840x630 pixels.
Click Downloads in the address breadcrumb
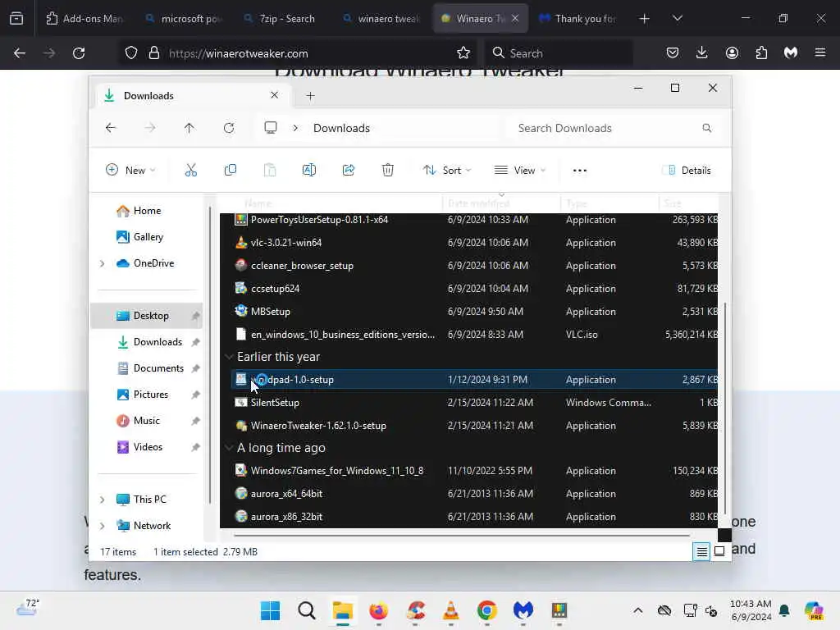coord(341,128)
